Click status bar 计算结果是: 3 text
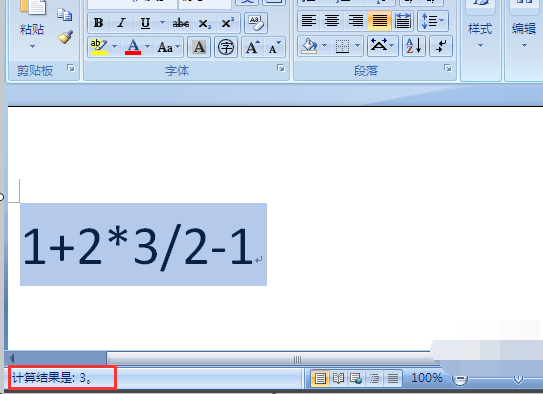Screen dimensions: 543x394 coord(52,378)
